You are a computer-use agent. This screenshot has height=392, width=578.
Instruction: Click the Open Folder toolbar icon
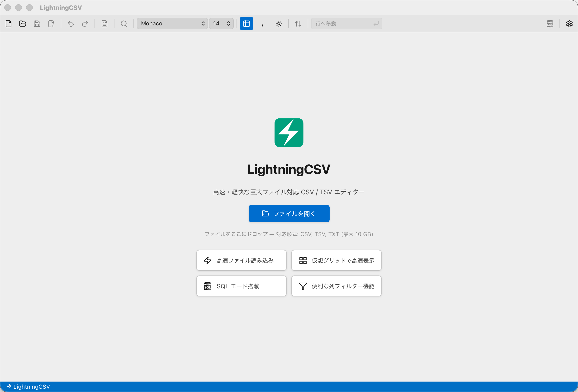(23, 24)
